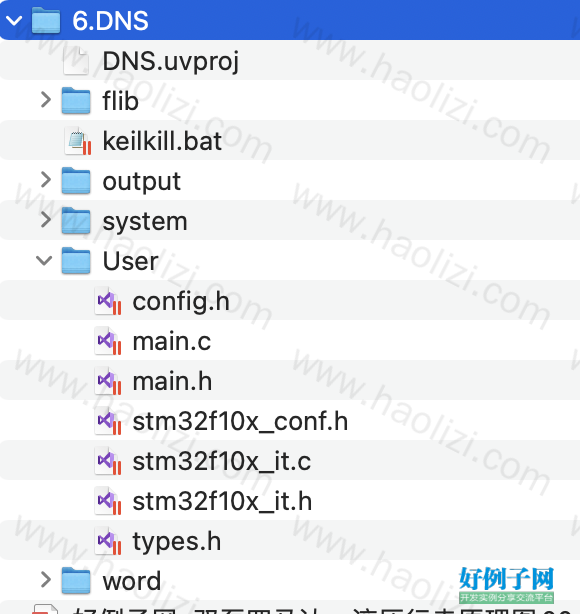Click the stm32f10x_conf.h file icon
This screenshot has width=580, height=614.
tap(108, 421)
